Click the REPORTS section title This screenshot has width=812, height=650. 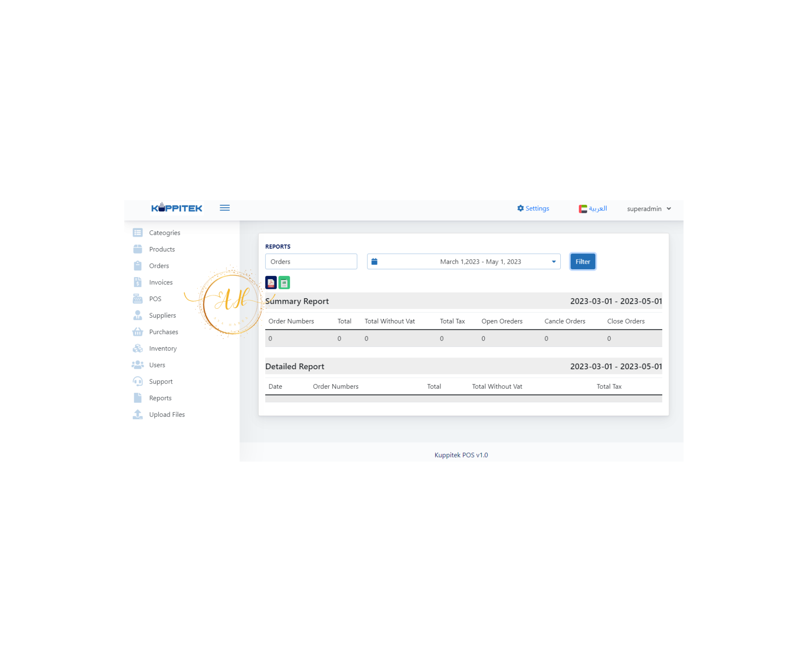point(278,247)
